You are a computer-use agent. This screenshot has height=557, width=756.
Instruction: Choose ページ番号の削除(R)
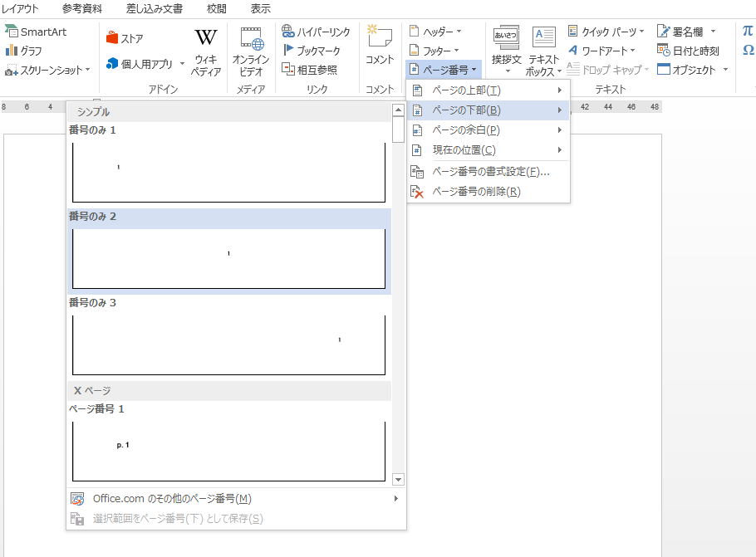tap(488, 192)
